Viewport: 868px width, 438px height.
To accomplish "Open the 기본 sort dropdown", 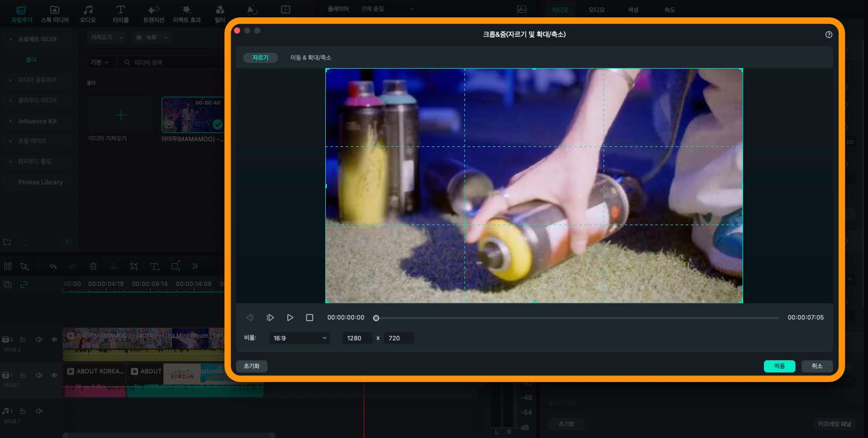I will point(99,62).
